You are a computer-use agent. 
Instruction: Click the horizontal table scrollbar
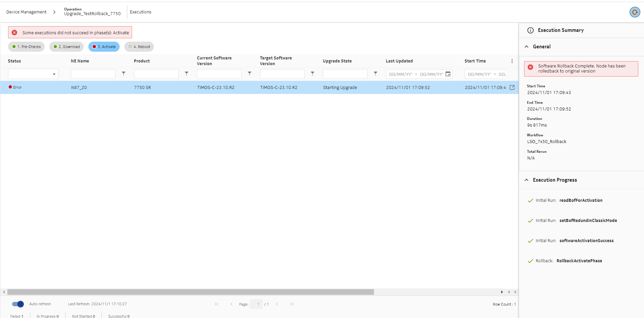(x=190, y=292)
